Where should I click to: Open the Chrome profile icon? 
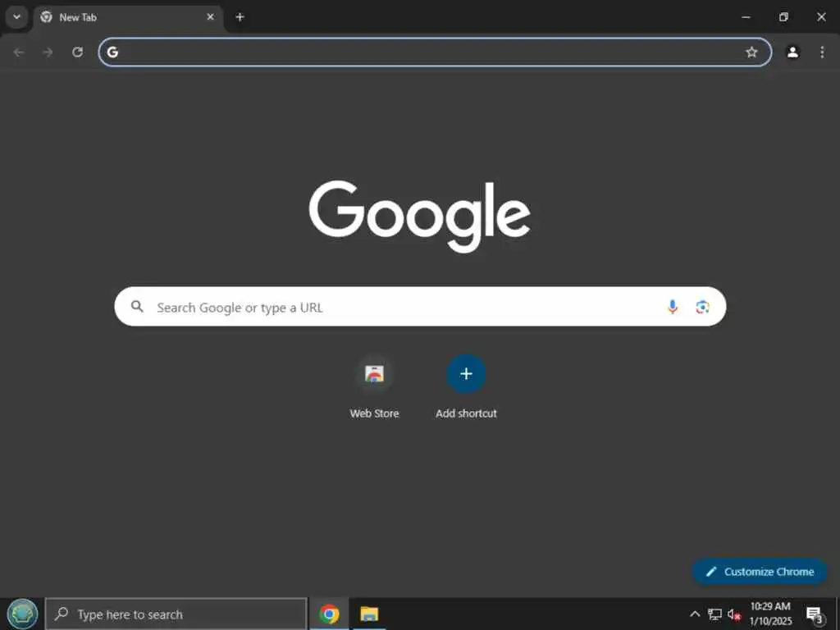coord(792,52)
